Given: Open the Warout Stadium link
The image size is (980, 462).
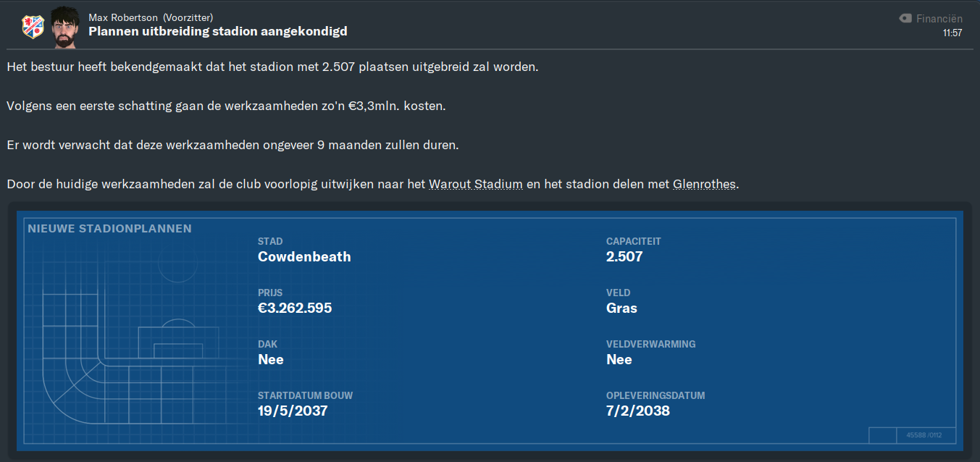Looking at the screenshot, I should pos(476,184).
